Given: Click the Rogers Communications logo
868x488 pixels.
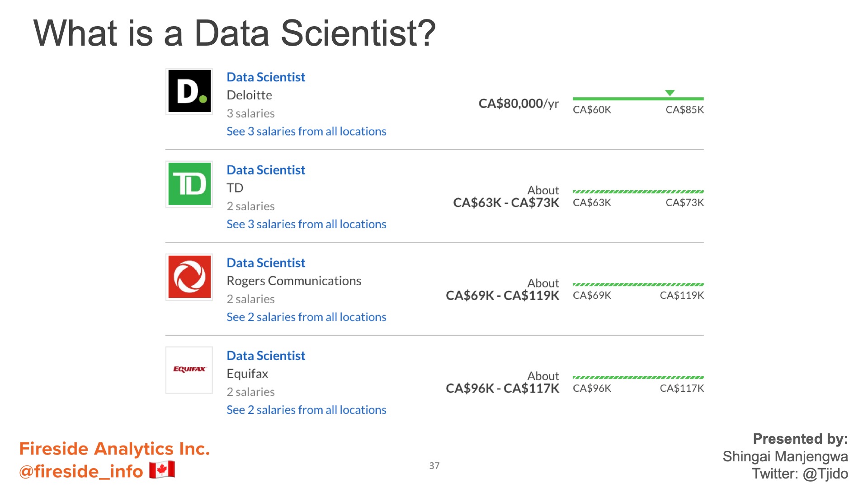Looking at the screenshot, I should [189, 277].
